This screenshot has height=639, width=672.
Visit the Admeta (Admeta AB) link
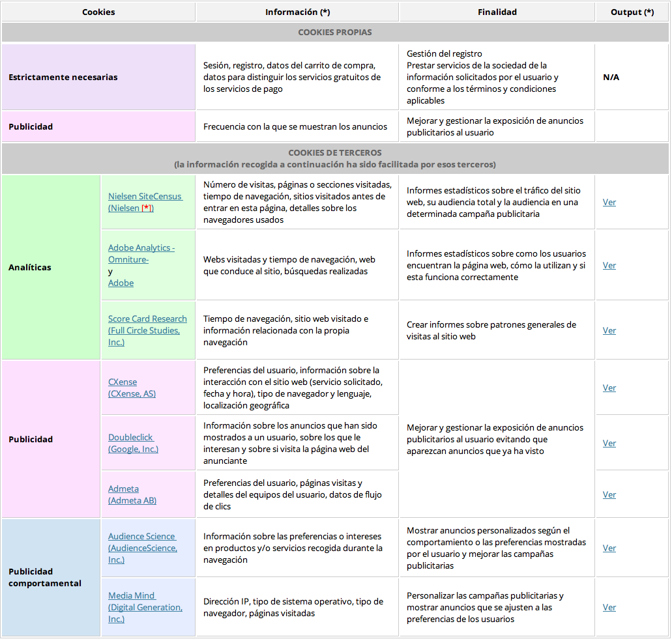tap(132, 494)
